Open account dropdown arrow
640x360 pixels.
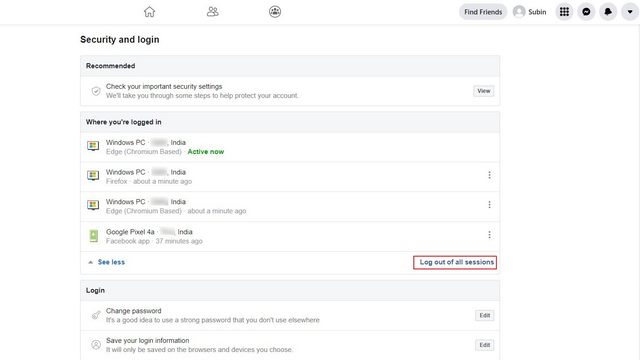pos(630,12)
